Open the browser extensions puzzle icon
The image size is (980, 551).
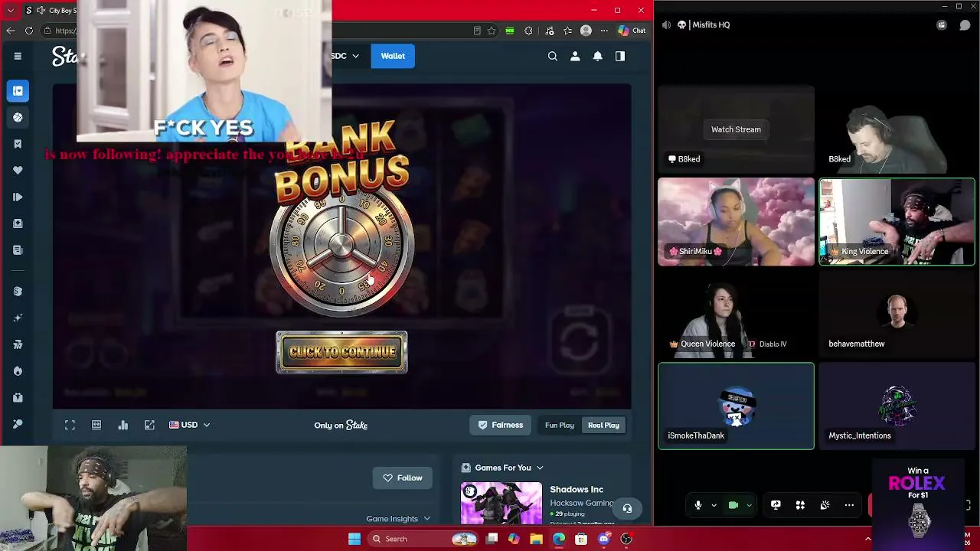528,31
